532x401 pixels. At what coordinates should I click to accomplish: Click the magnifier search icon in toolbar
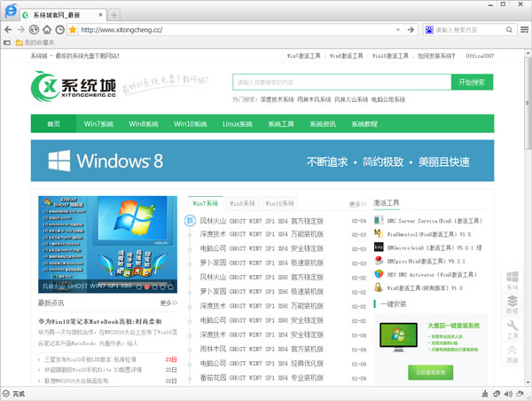509,30
